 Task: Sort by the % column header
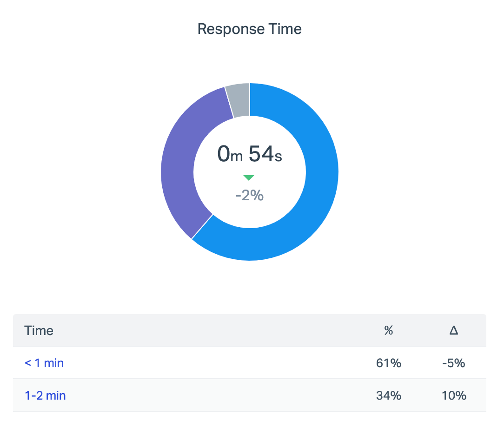point(388,330)
